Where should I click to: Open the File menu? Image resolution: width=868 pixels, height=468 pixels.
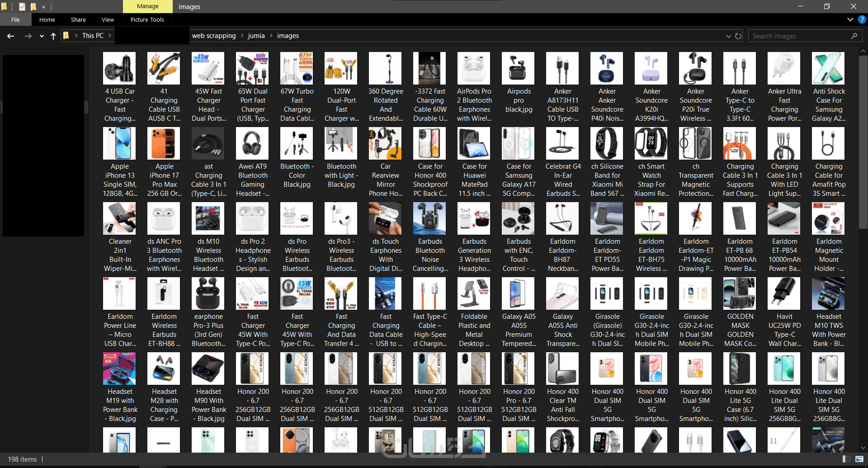click(x=16, y=19)
